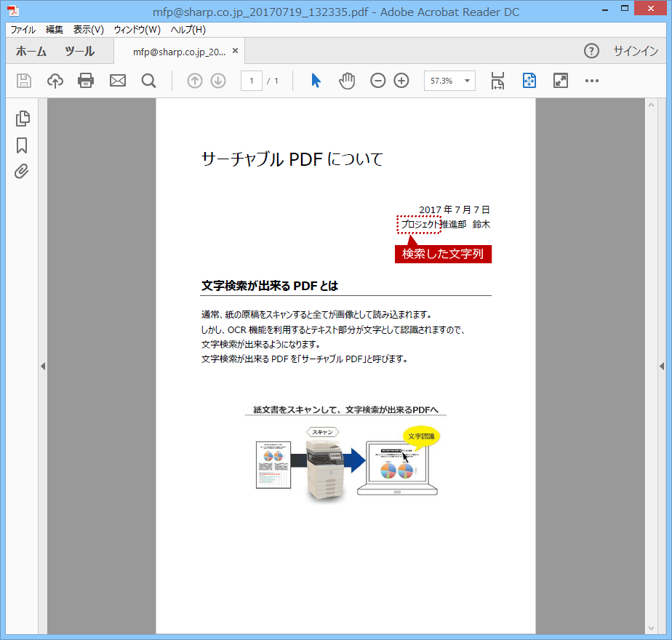Upload the file to cloud storage
The width and height of the screenshot is (672, 640).
coord(55,81)
